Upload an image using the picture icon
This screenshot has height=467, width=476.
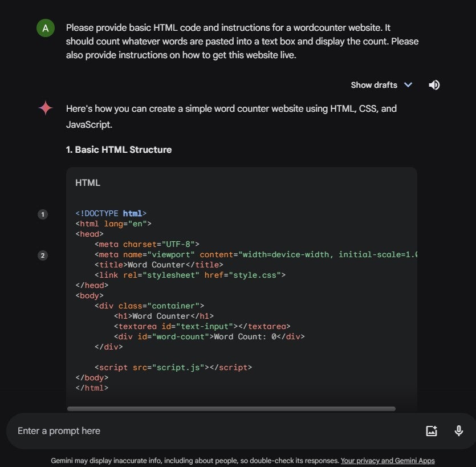click(432, 431)
